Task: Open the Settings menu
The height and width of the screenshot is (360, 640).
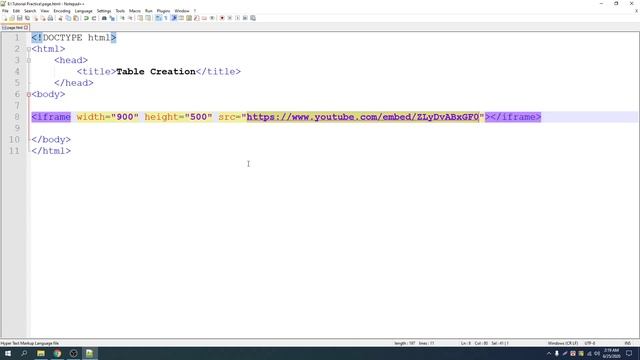Action: coord(104,11)
